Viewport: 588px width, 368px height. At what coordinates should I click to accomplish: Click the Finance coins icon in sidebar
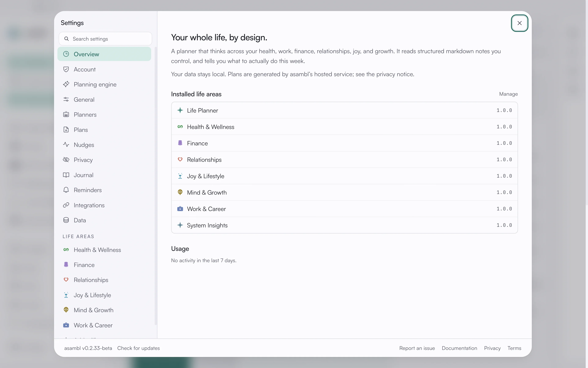[66, 264]
